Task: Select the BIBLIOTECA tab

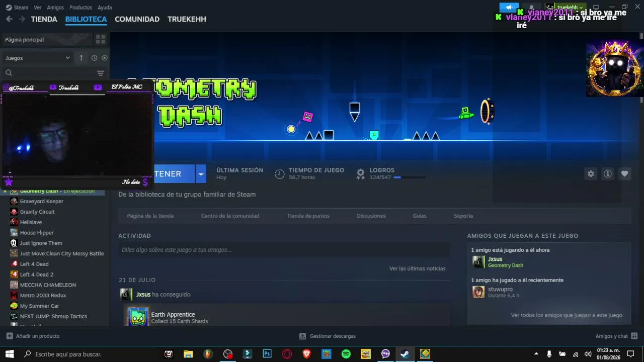Action: click(x=86, y=19)
